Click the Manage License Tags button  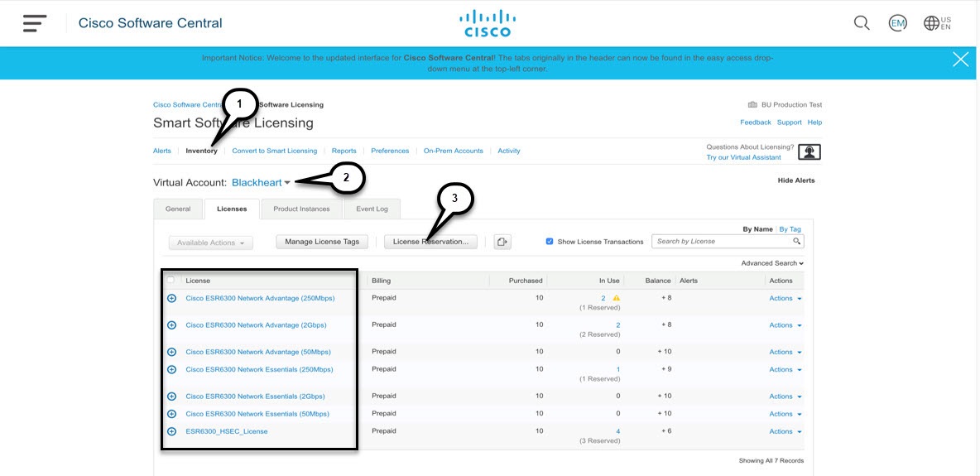322,242
